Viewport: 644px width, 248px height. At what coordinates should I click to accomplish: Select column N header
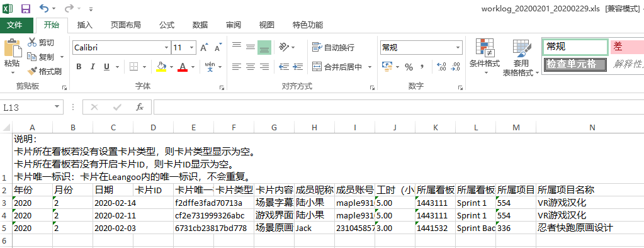coord(592,128)
